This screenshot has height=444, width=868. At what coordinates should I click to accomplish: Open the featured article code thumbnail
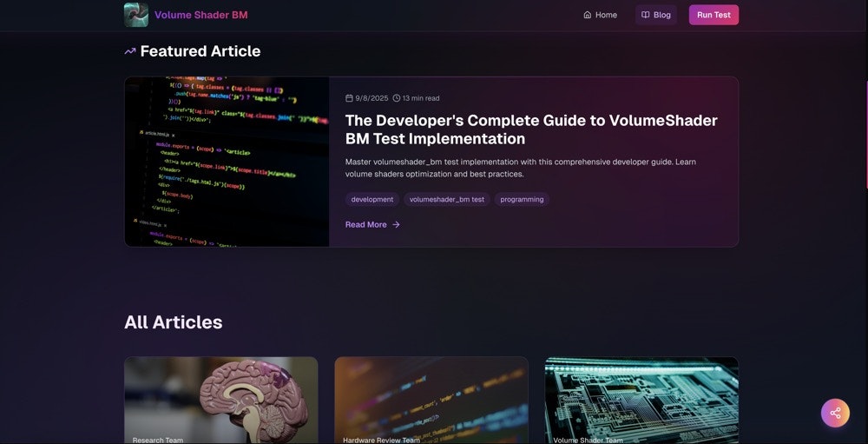pyautogui.click(x=227, y=162)
